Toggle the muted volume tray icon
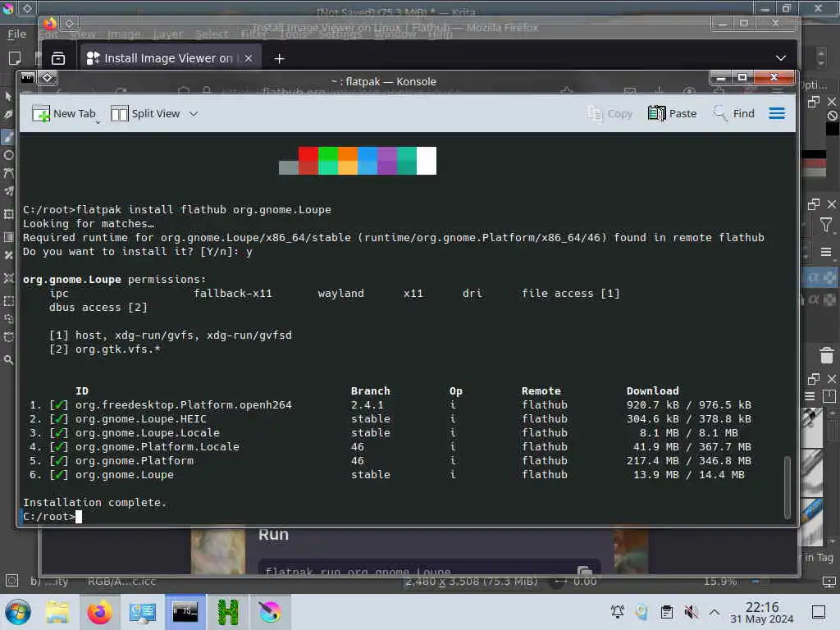 point(691,612)
